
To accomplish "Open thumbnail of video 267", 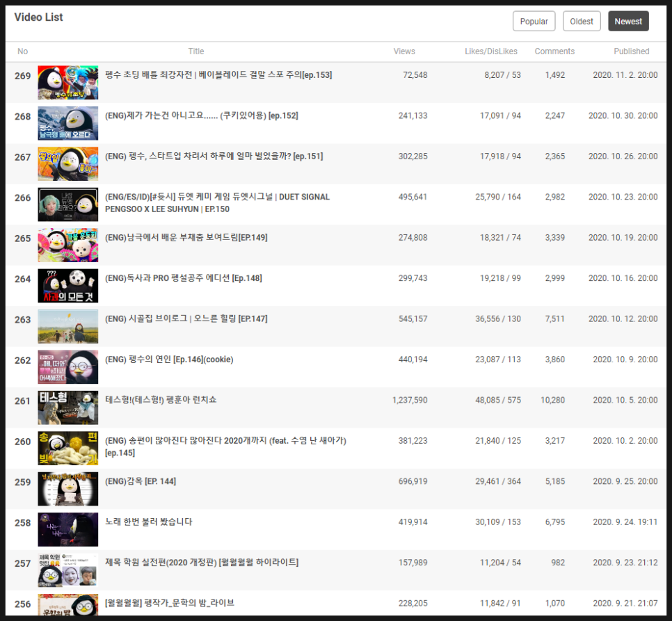I will coord(67,163).
